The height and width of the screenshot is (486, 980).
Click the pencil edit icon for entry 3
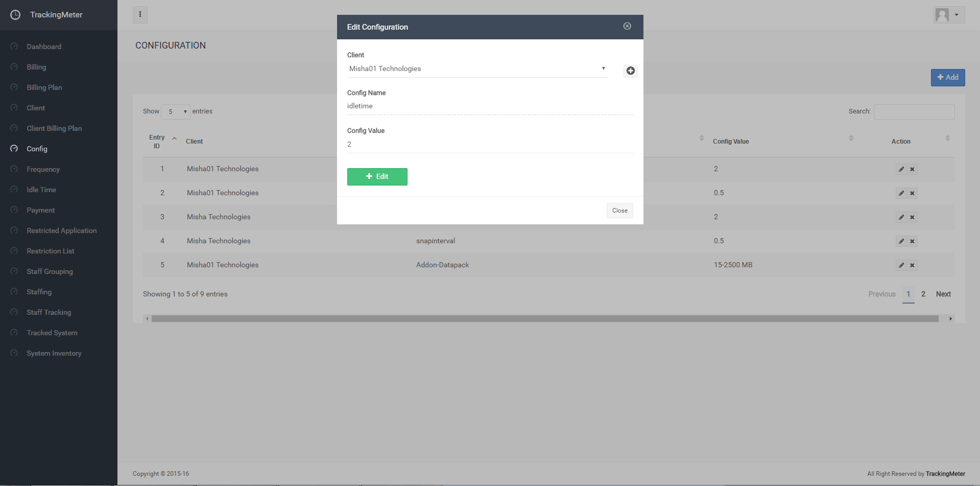[901, 217]
